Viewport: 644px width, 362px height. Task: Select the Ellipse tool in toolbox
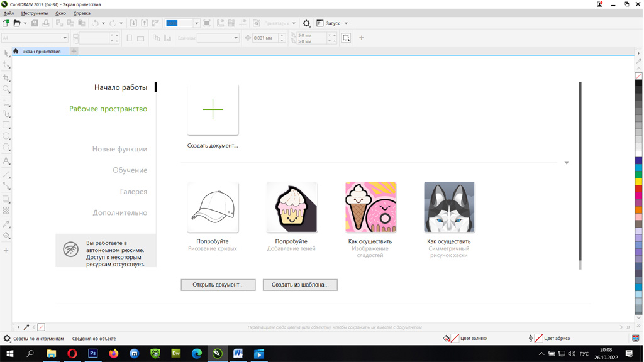pos(6,136)
